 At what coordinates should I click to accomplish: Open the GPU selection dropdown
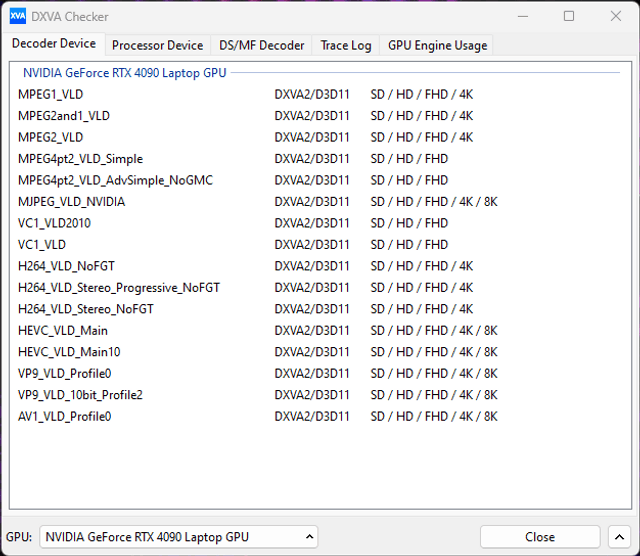tap(179, 537)
